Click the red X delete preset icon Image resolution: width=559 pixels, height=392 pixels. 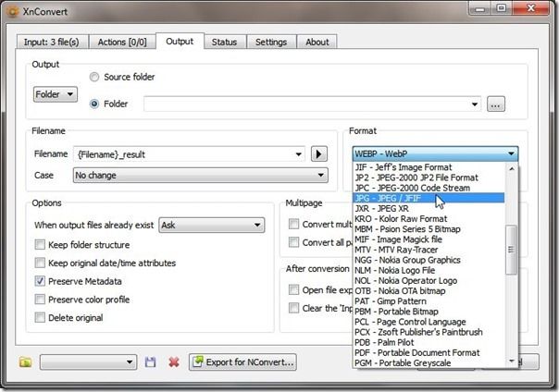(174, 362)
